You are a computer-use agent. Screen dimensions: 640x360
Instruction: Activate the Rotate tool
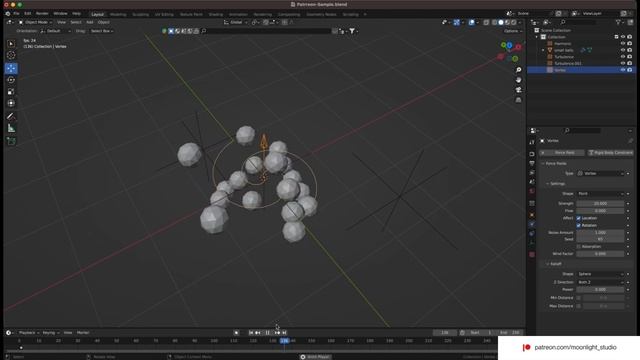[11, 80]
